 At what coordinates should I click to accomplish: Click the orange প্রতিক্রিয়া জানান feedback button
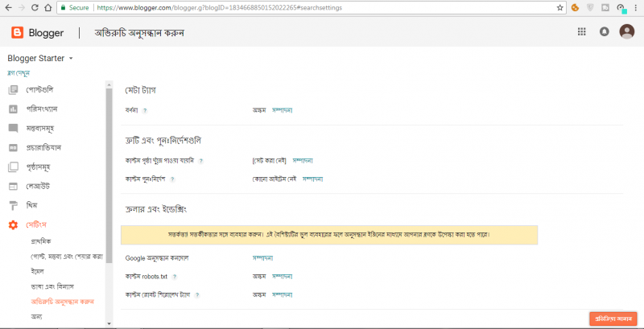613,319
